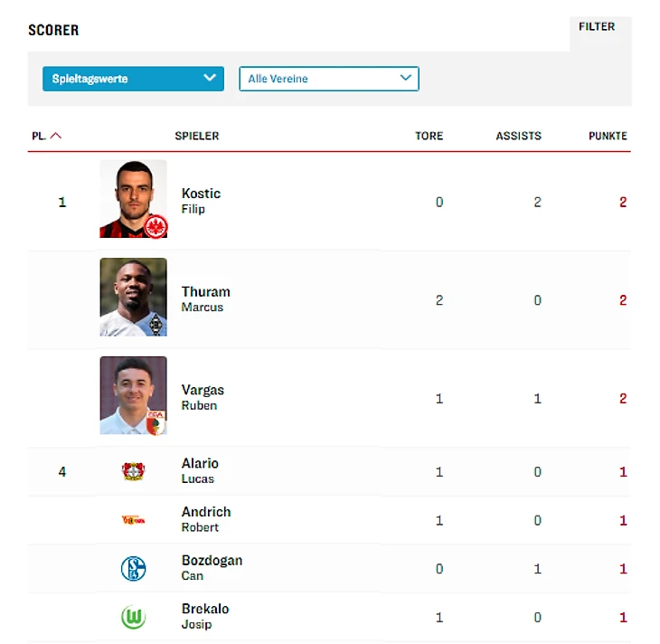This screenshot has height=644, width=660.
Task: Click FC Augsburg badge on Vargas photo
Action: 156,422
